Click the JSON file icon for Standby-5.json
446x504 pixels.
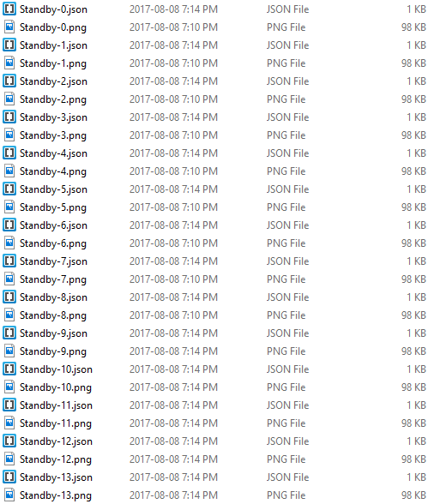[9, 189]
